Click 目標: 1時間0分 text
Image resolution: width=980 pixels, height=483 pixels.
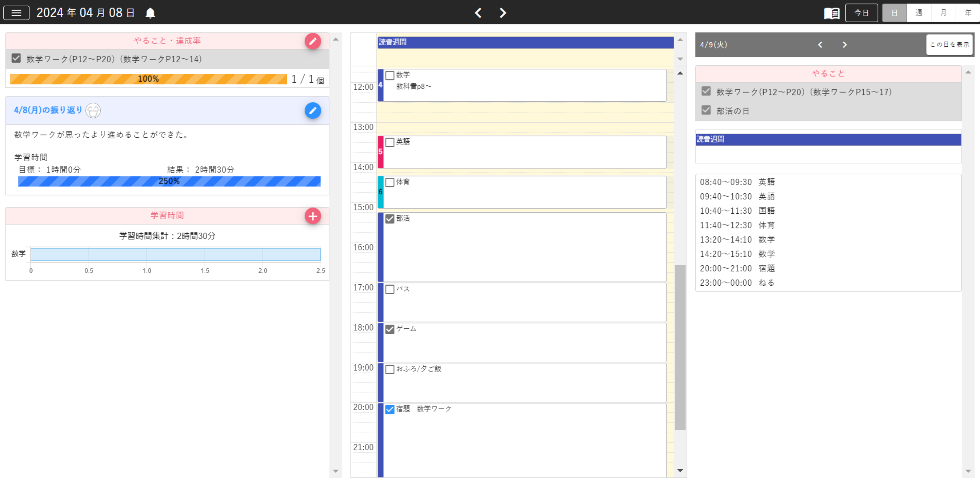click(50, 170)
